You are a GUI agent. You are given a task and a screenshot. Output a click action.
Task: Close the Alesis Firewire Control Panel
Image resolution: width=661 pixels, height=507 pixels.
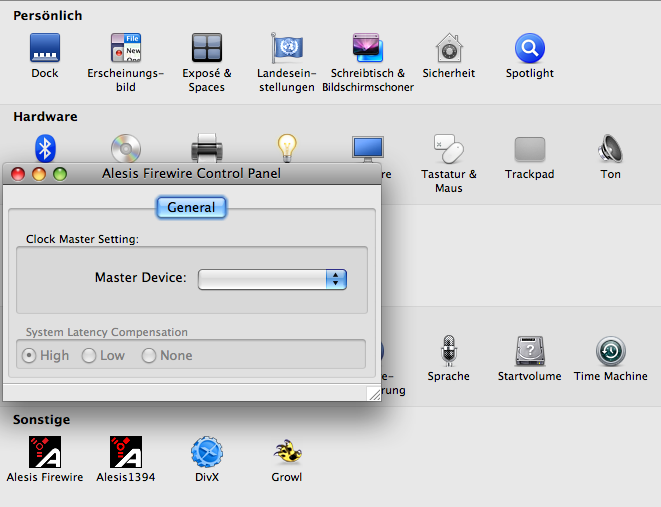pyautogui.click(x=18, y=174)
